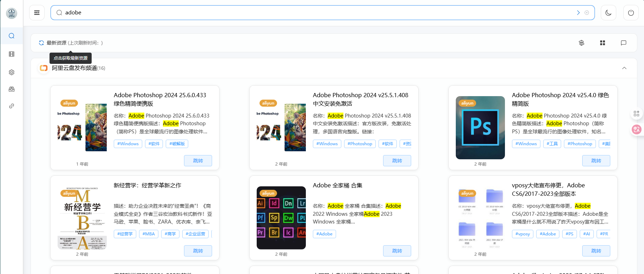644x274 pixels.
Task: Select the #AI tag
Action: pyautogui.click(x=587, y=234)
